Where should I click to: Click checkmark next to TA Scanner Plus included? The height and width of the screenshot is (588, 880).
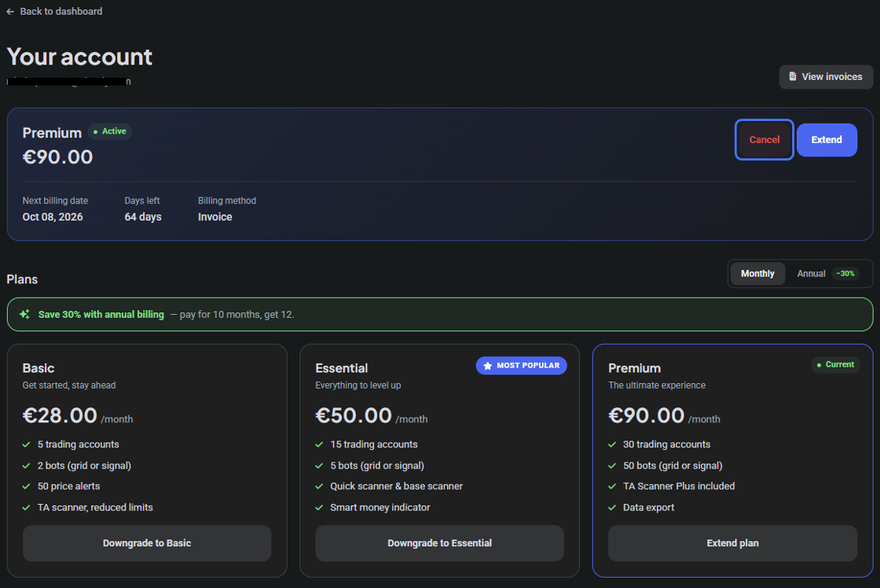(x=612, y=487)
